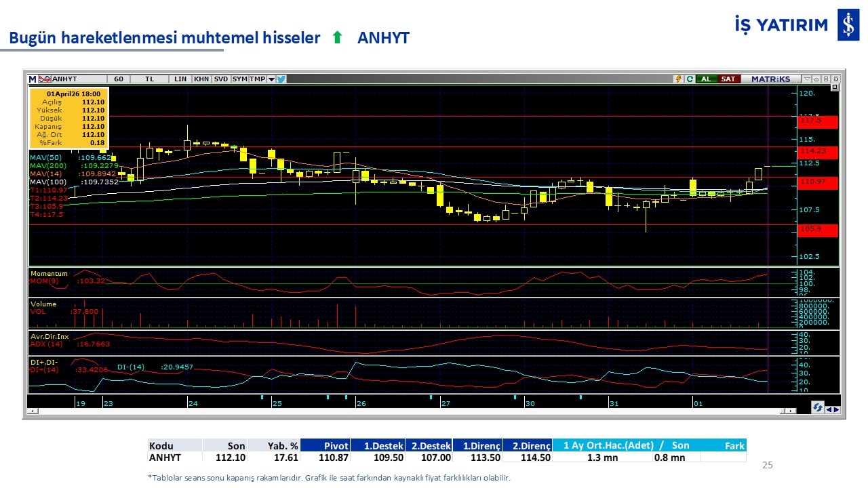Open the chart type icon beside ANHYT
Image resolution: width=868 pixels, height=488 pixels.
pos(45,79)
